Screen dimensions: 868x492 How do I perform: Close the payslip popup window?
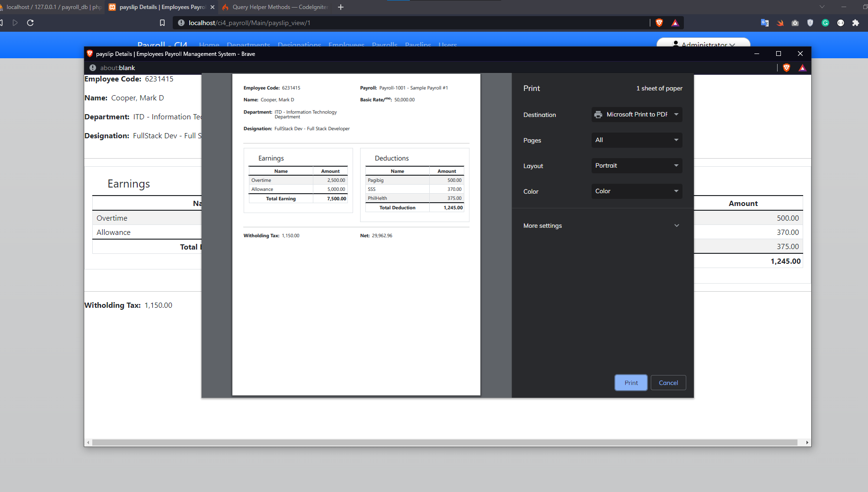[x=800, y=54]
